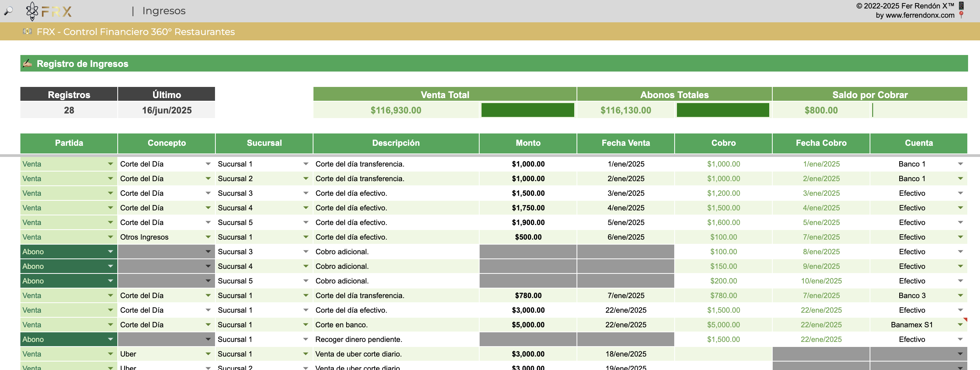Open Sucursal dropdown in Recoger dinero pendiente row
980x370 pixels.
click(x=306, y=339)
